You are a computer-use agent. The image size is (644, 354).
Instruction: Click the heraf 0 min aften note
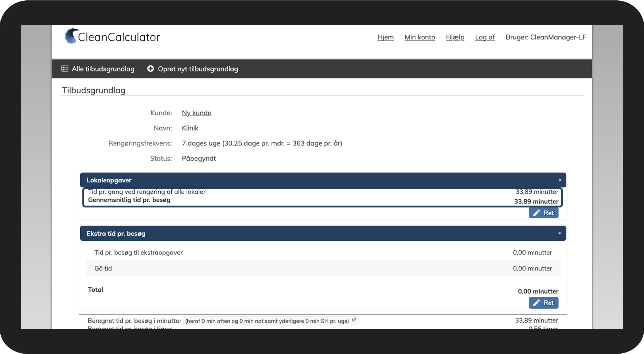pos(267,321)
